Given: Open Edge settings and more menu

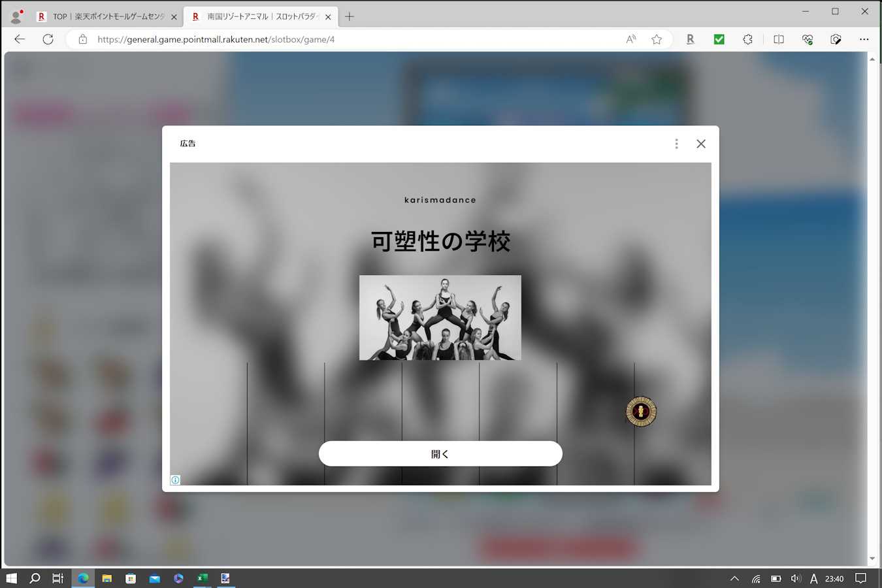Looking at the screenshot, I should click(x=864, y=39).
